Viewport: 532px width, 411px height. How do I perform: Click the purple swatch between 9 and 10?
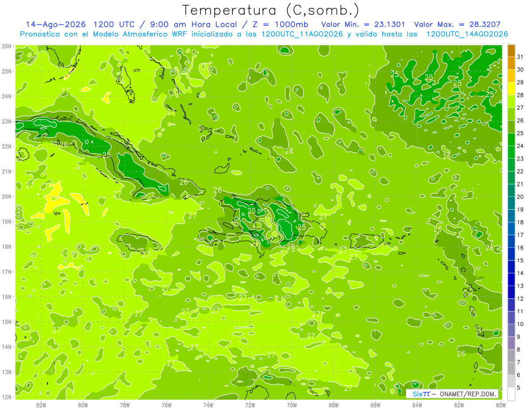coord(511,330)
